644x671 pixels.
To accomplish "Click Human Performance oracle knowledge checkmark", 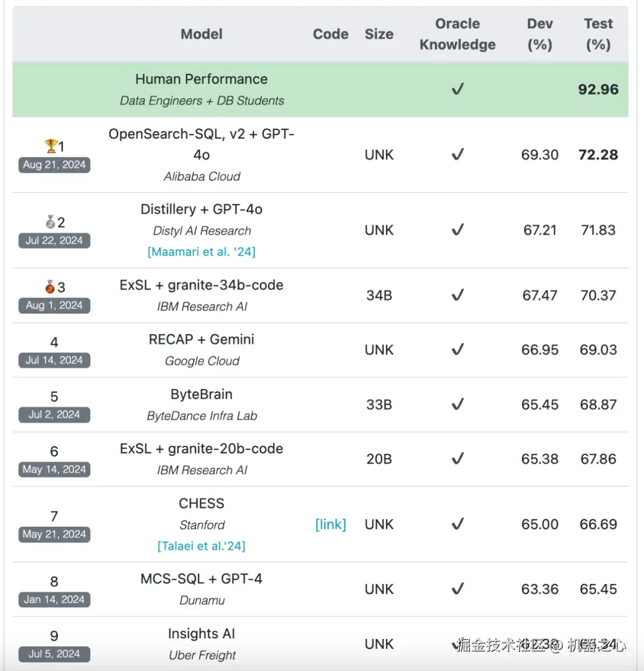I will (x=457, y=89).
